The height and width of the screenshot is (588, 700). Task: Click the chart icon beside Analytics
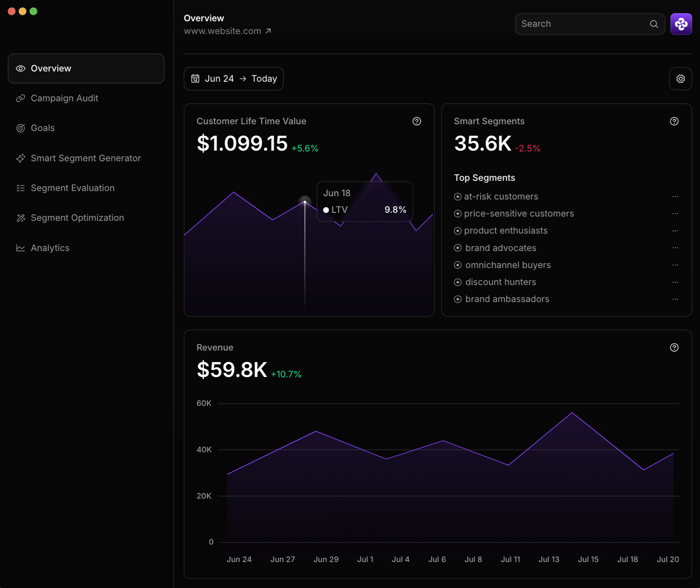click(20, 248)
